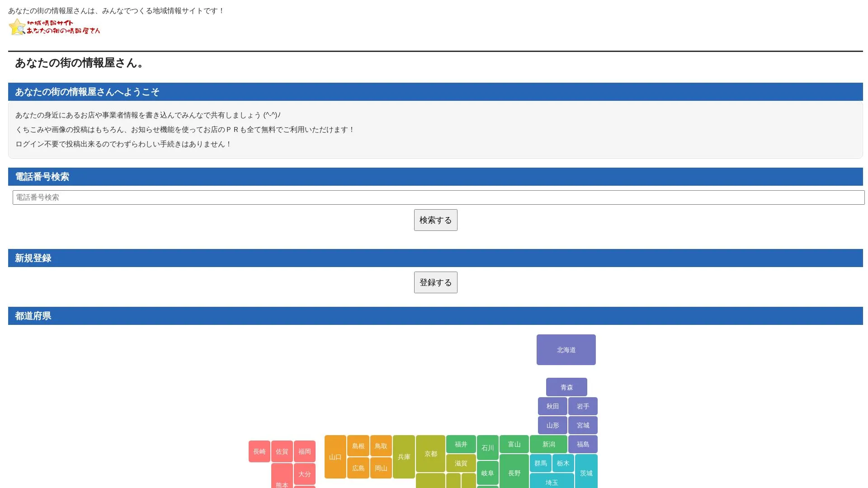Select 群馬 prefecture

pyautogui.click(x=540, y=463)
